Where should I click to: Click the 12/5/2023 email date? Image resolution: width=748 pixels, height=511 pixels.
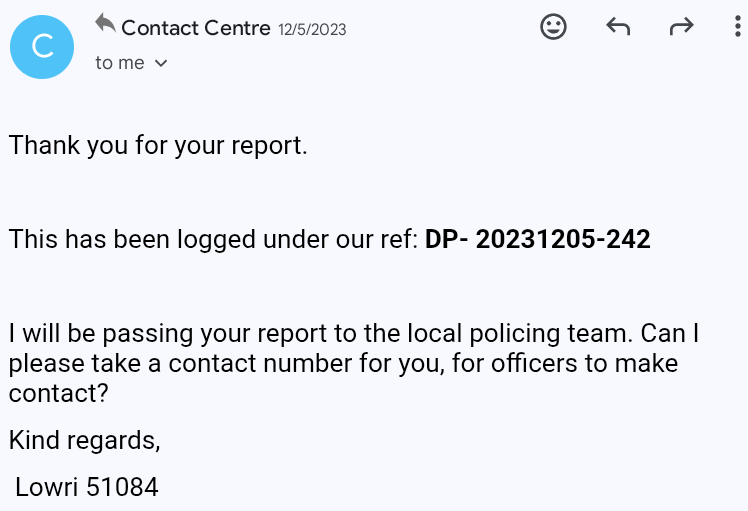pos(311,29)
